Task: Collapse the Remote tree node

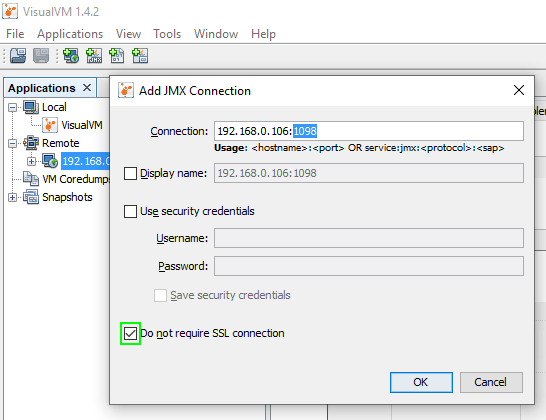Action: [x=13, y=143]
